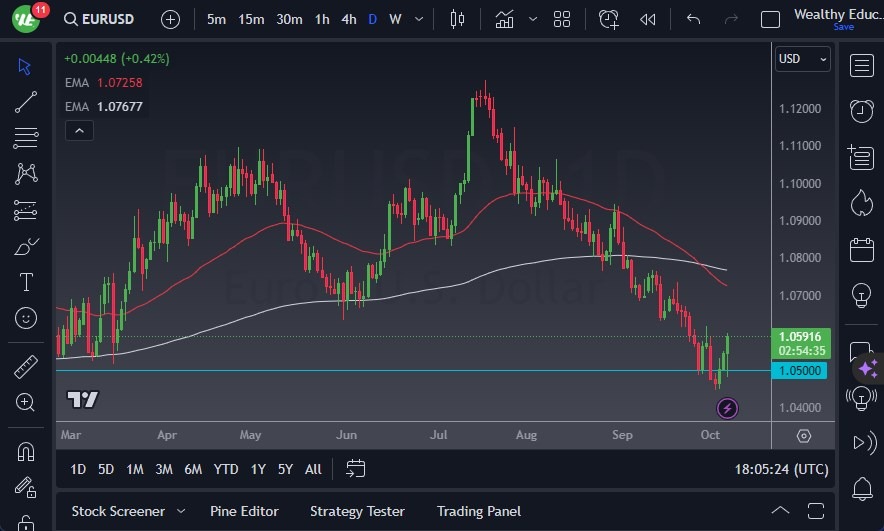This screenshot has width=884, height=531.
Task: Expand the timeframe dropdown after W
Action: (x=421, y=19)
